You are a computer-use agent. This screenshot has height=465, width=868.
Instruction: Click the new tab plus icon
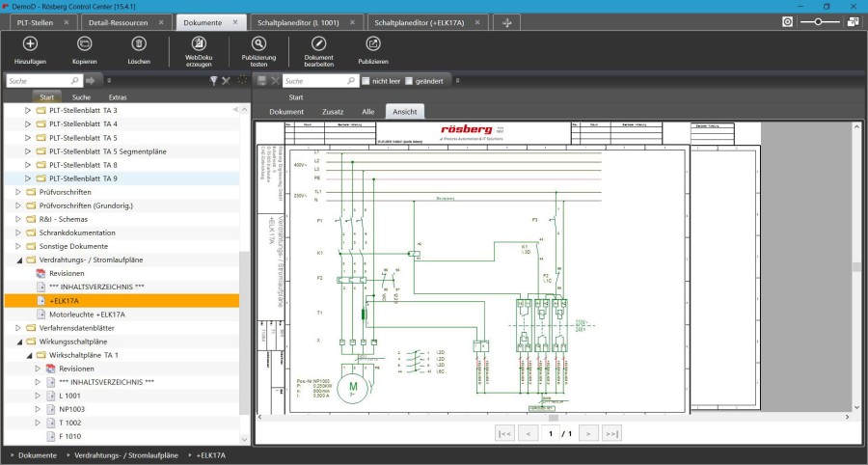(506, 23)
